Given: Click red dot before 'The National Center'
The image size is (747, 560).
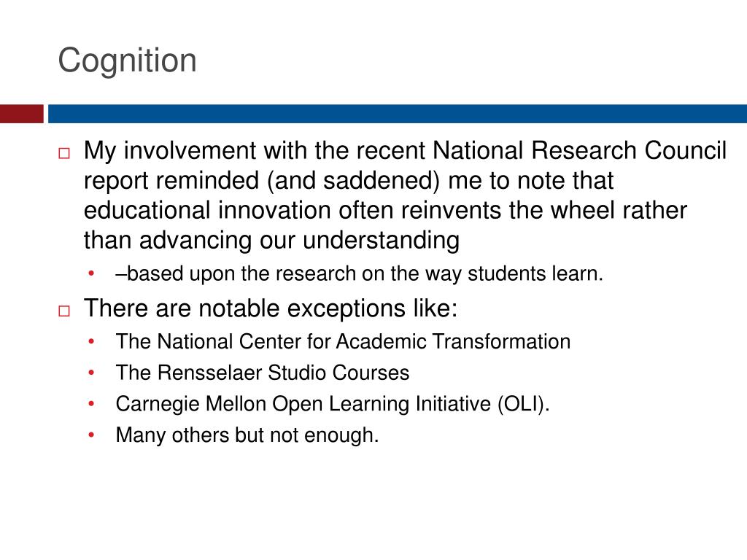Looking at the screenshot, I should pyautogui.click(x=91, y=341).
